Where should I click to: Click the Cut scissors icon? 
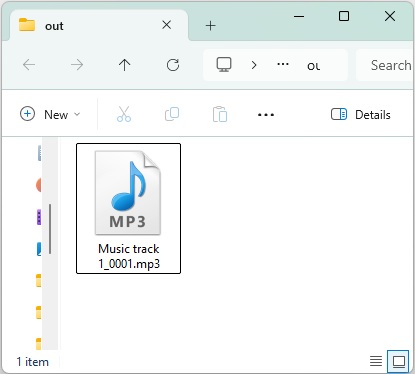124,114
